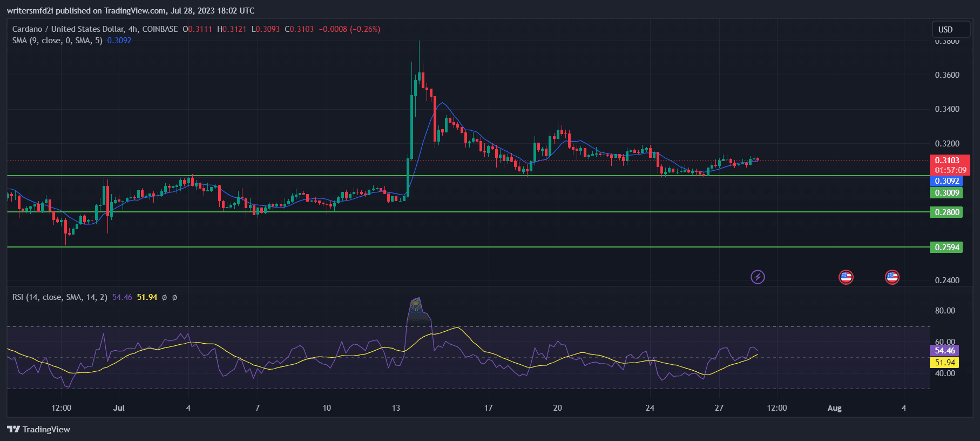Open the RSI (14, close) indicator legend

[59, 297]
